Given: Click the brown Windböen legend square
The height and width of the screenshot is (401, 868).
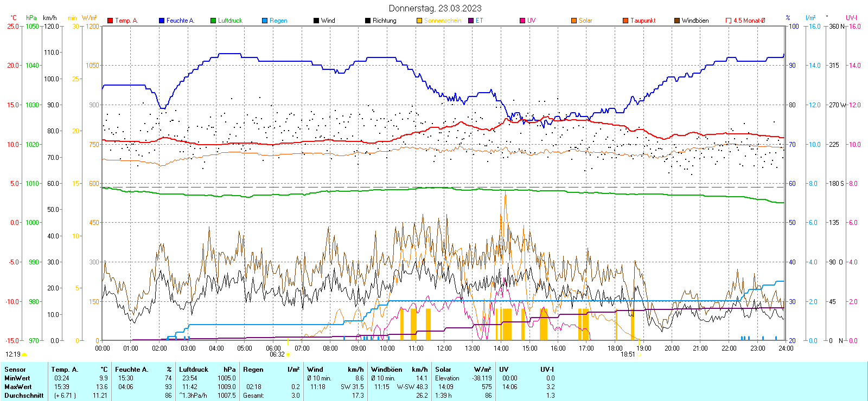Looking at the screenshot, I should 677,21.
